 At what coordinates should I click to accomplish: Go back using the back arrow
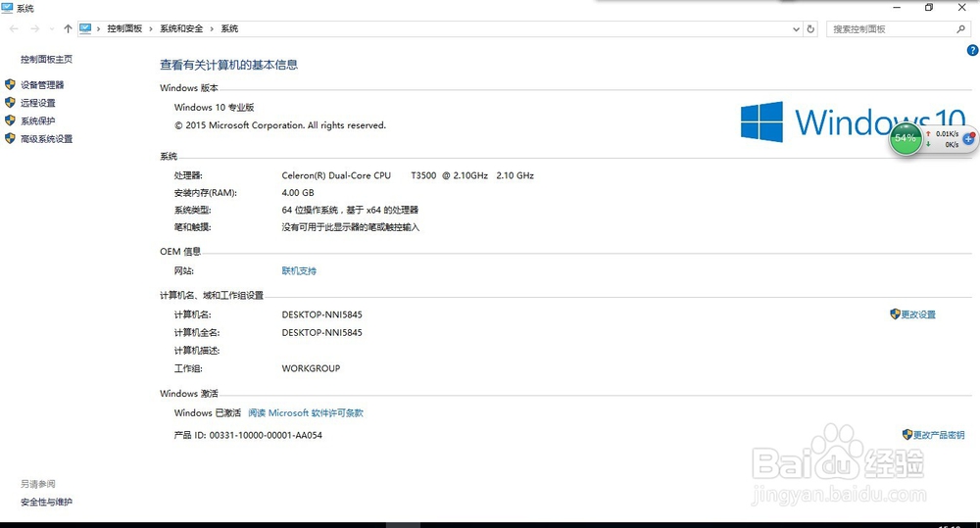(x=14, y=28)
